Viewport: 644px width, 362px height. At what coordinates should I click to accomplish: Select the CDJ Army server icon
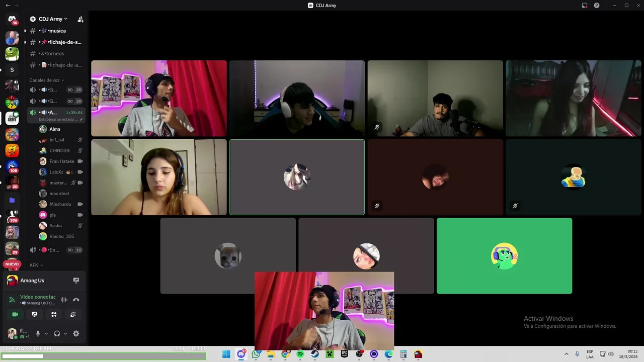point(12,118)
